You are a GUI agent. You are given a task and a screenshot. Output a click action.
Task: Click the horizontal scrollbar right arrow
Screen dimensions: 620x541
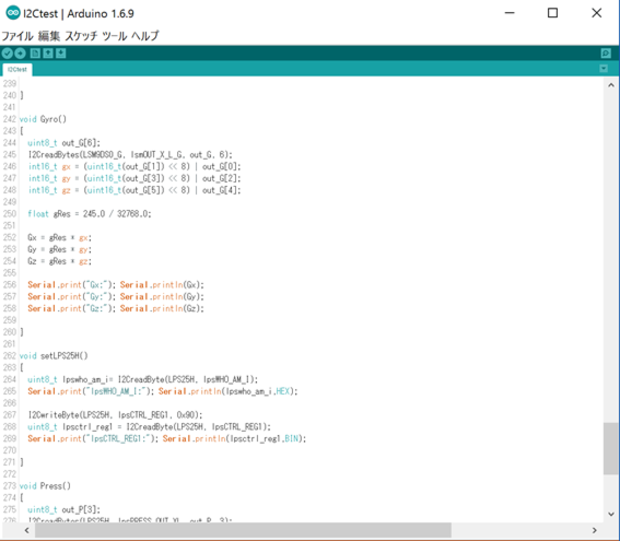tap(596, 530)
